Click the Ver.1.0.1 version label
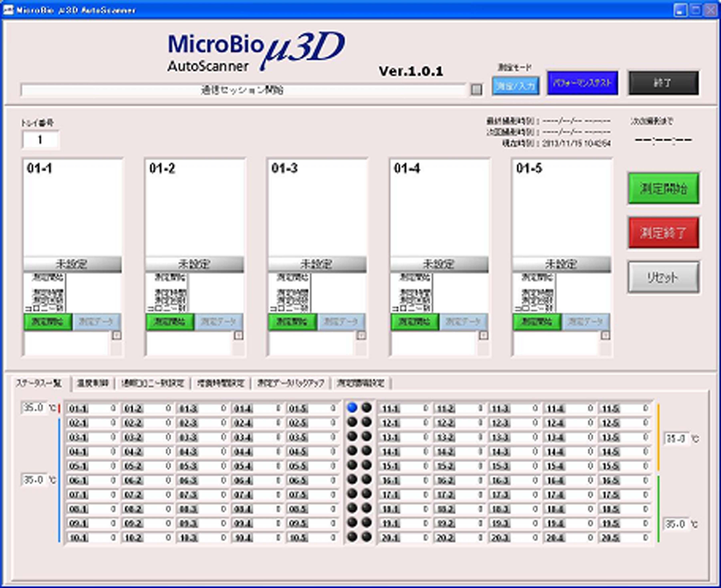 tap(411, 71)
